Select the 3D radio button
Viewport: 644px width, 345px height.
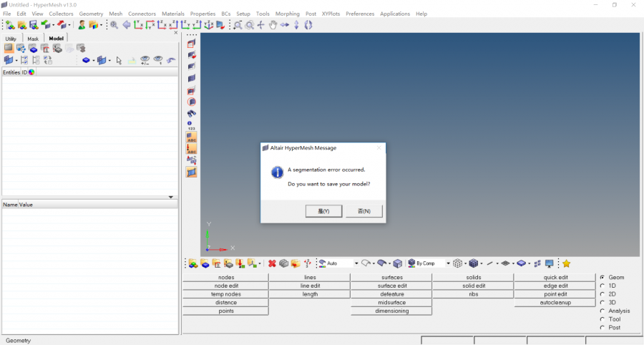(x=602, y=302)
